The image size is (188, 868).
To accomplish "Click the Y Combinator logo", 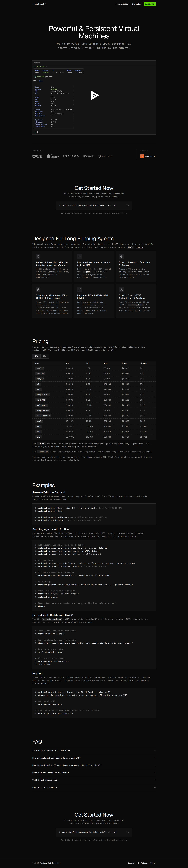I will click(148, 156).
